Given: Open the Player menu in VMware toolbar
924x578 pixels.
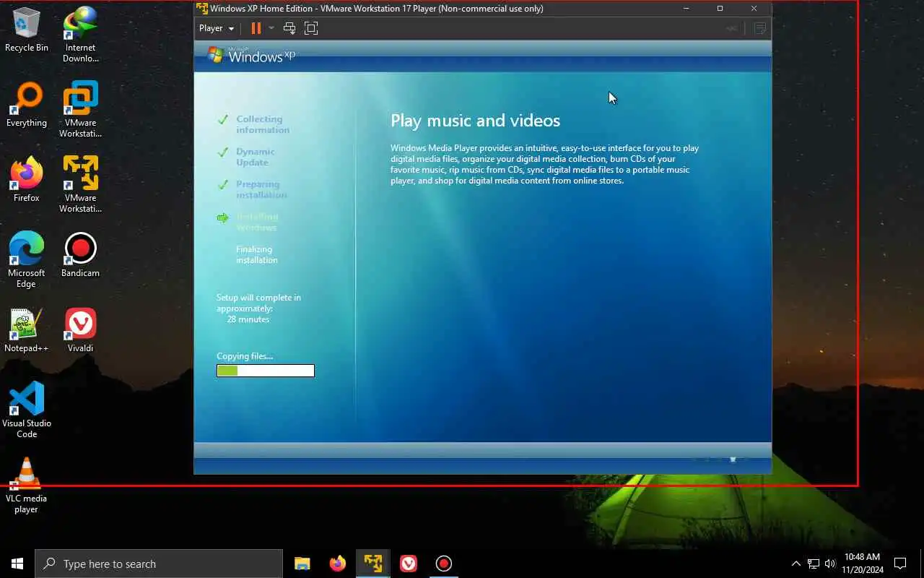Looking at the screenshot, I should pyautogui.click(x=216, y=28).
